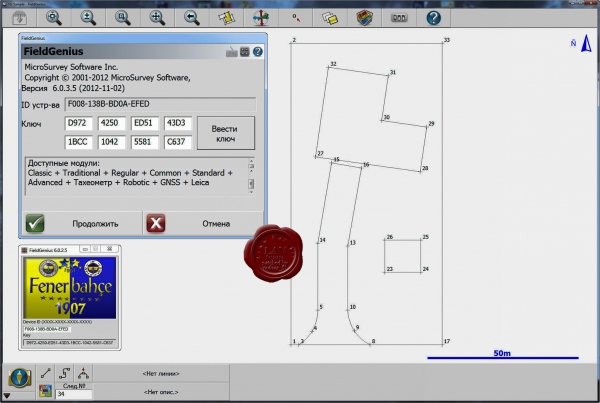Click survey point 24 on the map
Image resolution: width=600 pixels, height=403 pixels.
(421, 272)
